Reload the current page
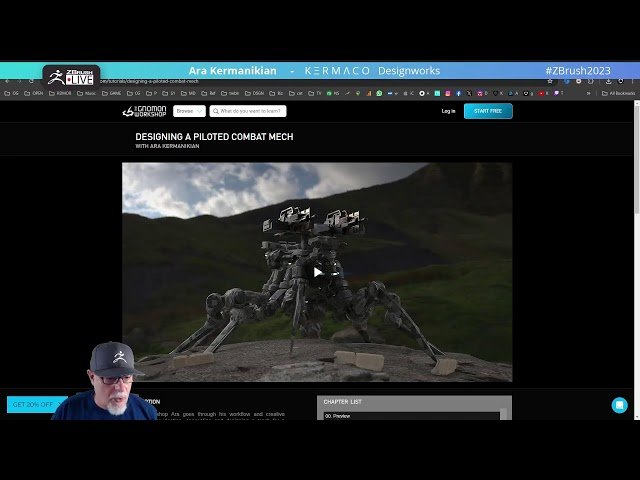The height and width of the screenshot is (480, 640). pyautogui.click(x=31, y=81)
